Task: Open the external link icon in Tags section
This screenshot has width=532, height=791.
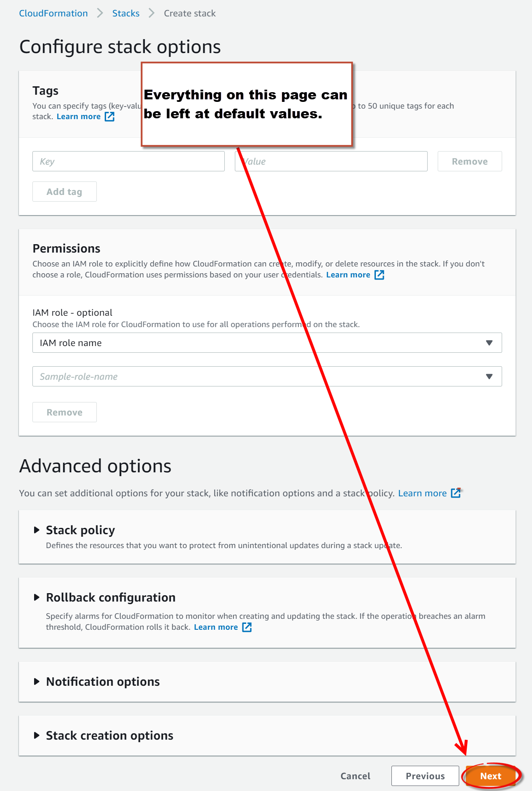Action: pos(109,117)
